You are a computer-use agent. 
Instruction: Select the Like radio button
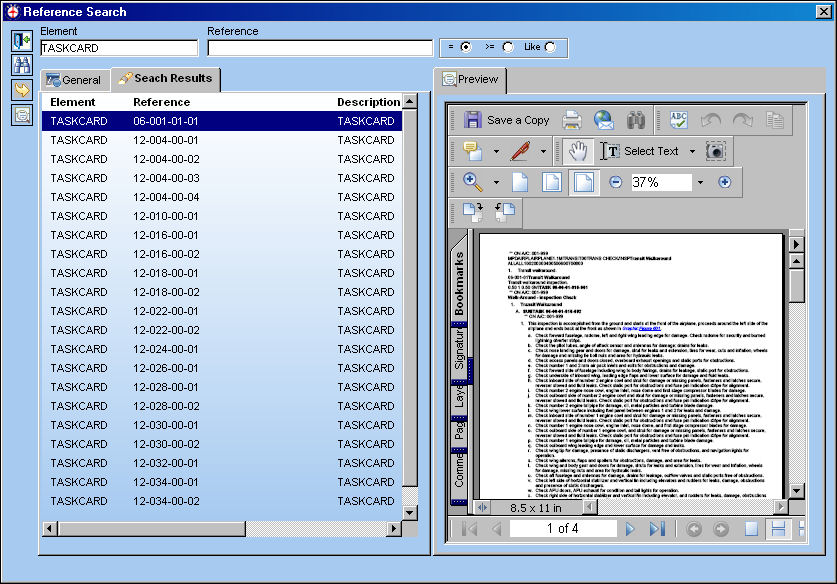click(550, 47)
